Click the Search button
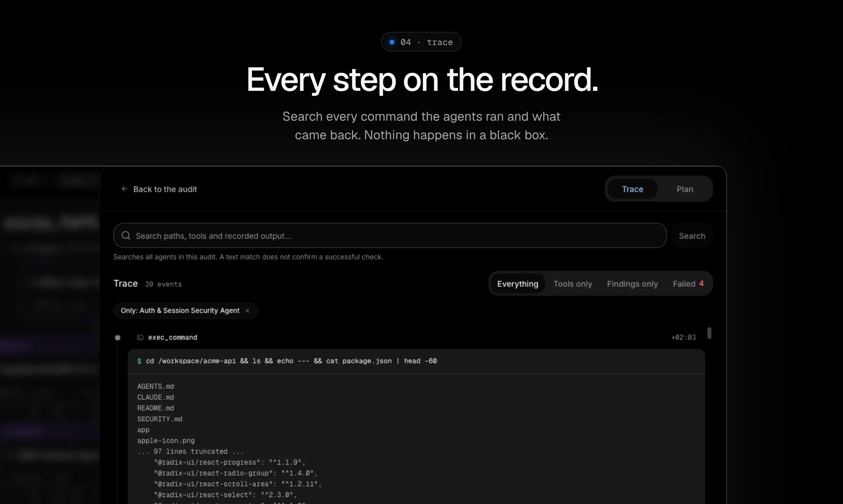843x504 pixels. pos(692,236)
